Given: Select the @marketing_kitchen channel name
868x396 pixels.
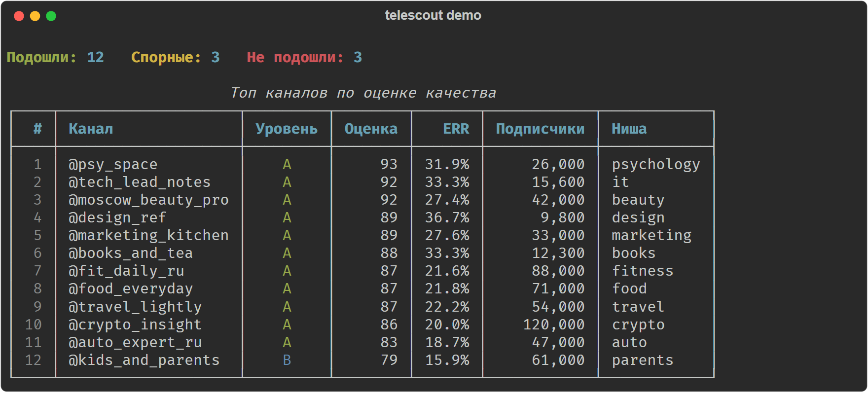Looking at the screenshot, I should 148,235.
